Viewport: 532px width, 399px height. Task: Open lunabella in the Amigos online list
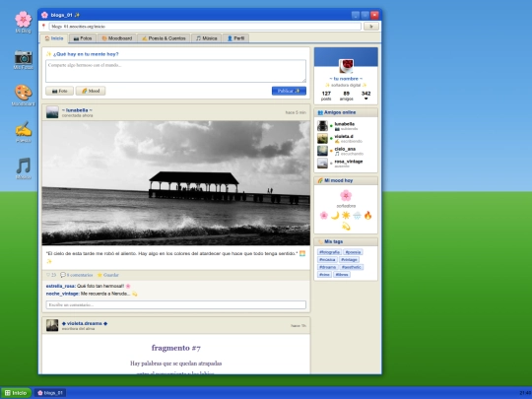pos(346,126)
